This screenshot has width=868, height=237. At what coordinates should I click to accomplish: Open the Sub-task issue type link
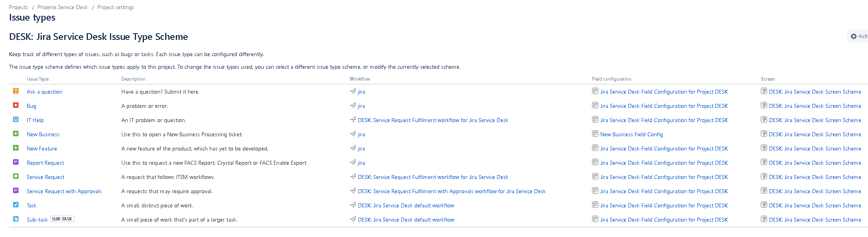(37, 220)
